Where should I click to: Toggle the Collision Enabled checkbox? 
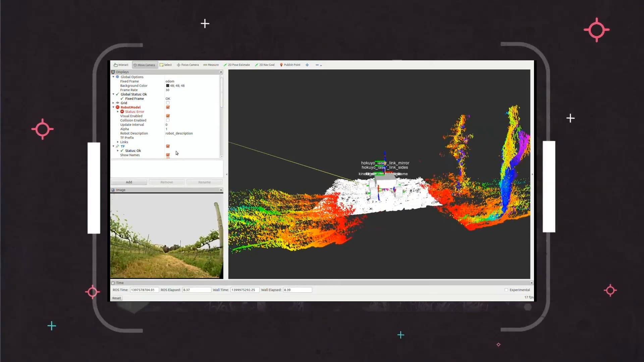168,120
